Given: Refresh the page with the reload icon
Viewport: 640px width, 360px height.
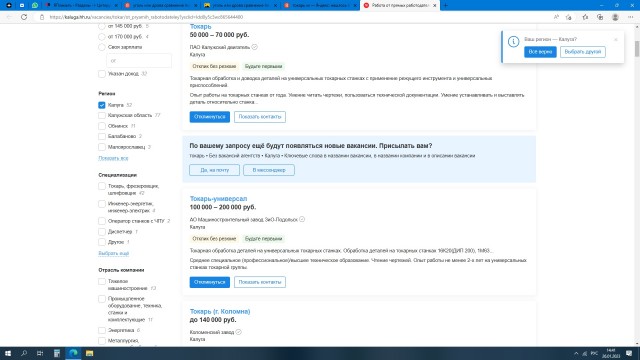Looking at the screenshot, I should 24,17.
